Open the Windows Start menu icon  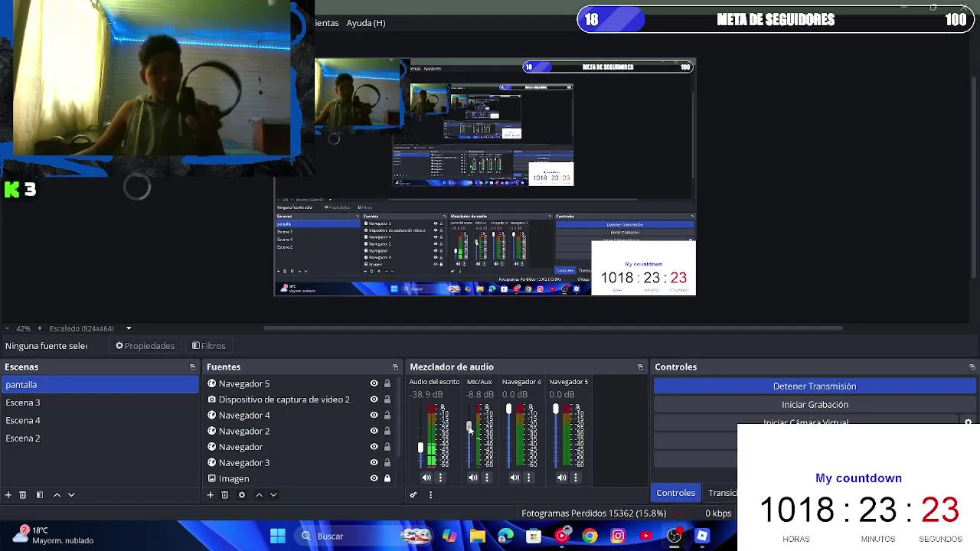278,536
